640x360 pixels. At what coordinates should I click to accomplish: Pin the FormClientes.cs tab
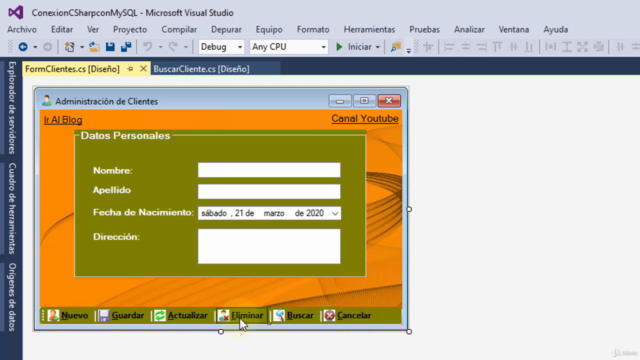[130, 69]
